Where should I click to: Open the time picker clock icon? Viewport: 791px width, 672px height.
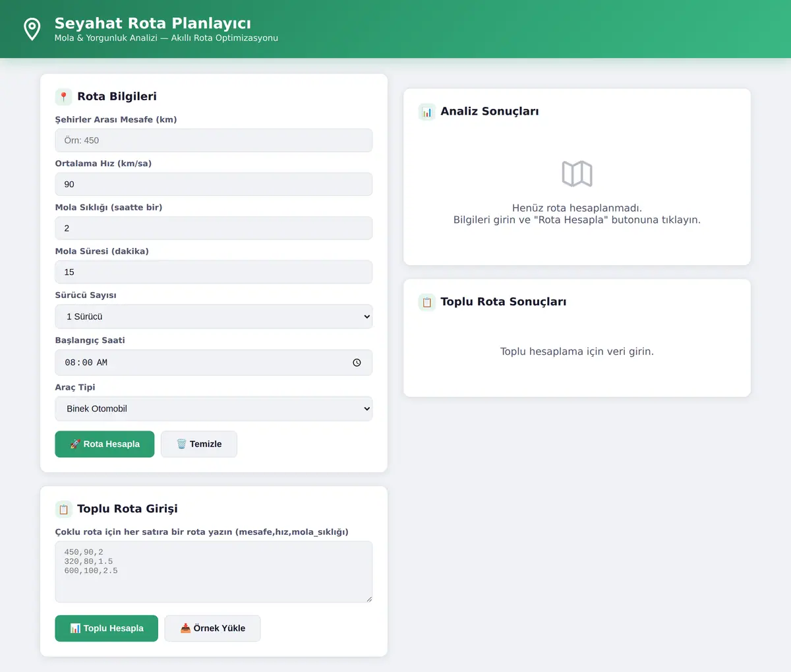357,363
